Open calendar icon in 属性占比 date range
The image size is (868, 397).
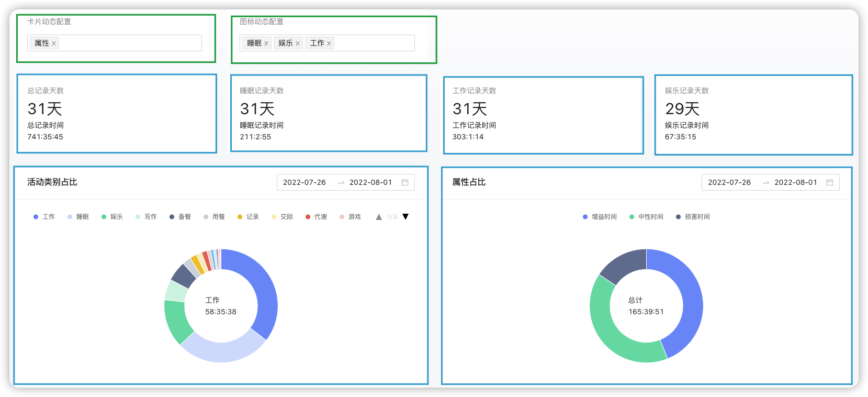coord(830,182)
